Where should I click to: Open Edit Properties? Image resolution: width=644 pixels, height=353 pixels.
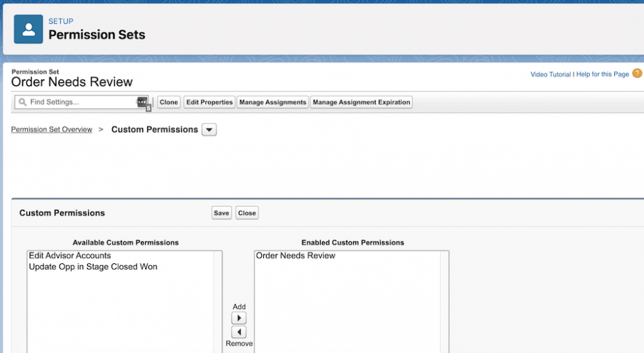point(209,102)
